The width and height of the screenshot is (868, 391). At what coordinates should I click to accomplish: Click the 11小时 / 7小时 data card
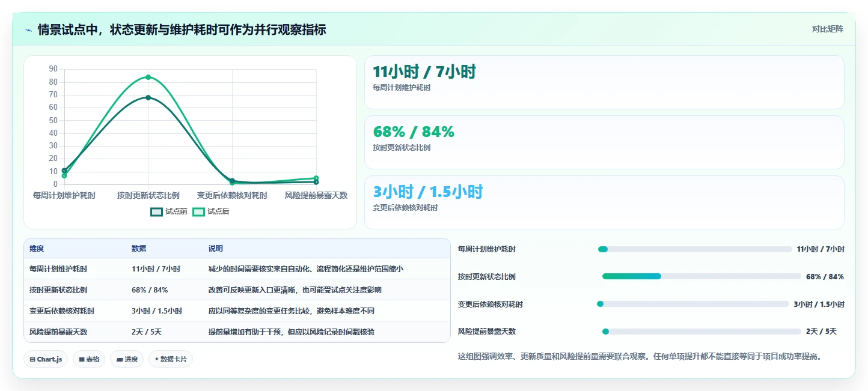pos(604,82)
